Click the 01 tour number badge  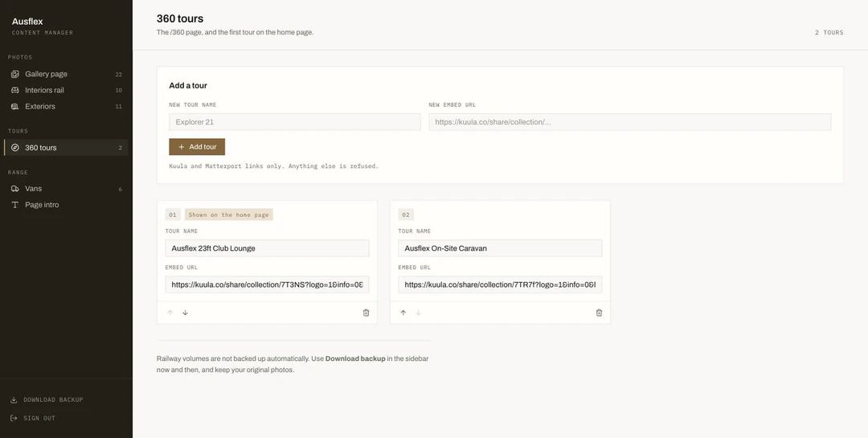pos(173,215)
